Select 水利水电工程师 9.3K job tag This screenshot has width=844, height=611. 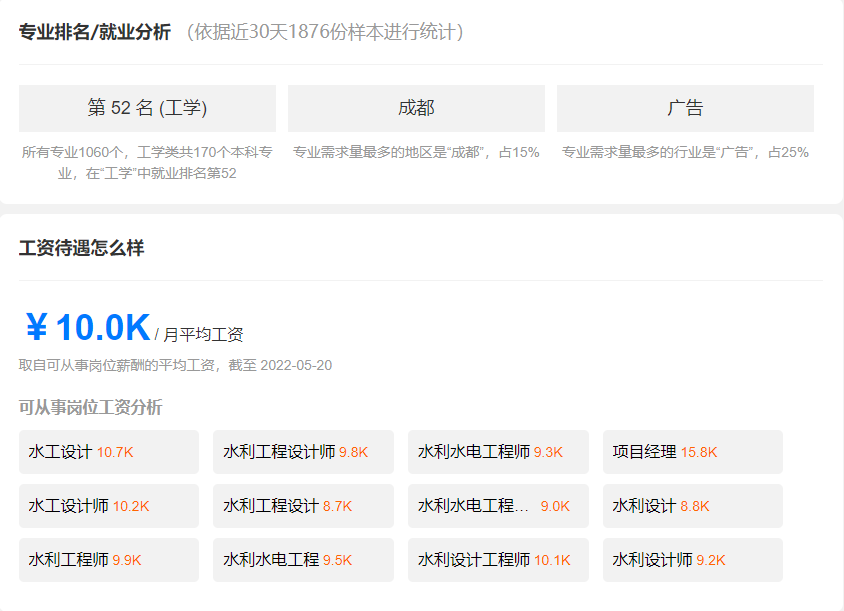point(498,452)
